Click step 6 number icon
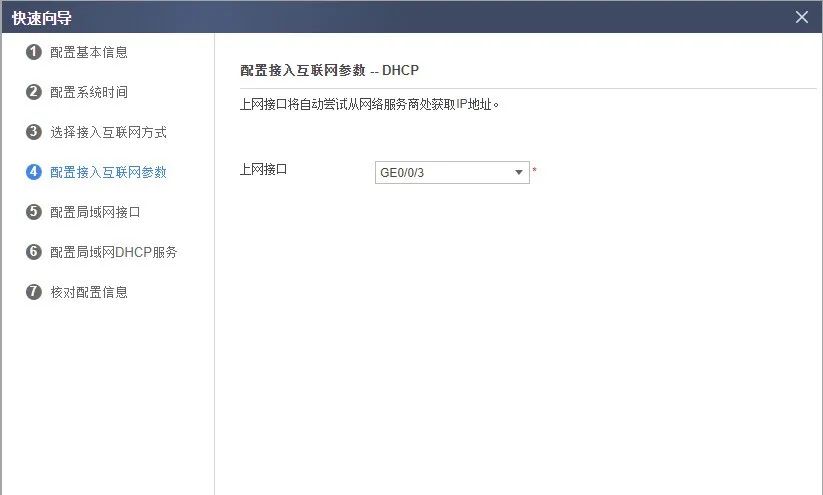The height and width of the screenshot is (495, 823). coord(34,251)
